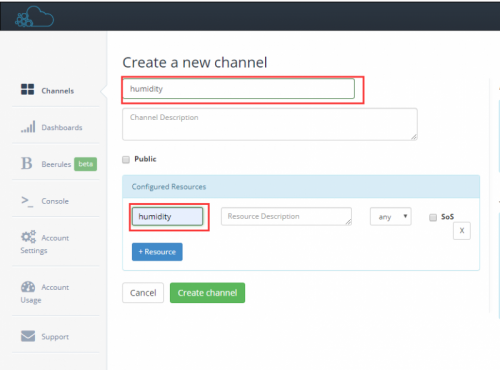Remove resource with the X button

point(462,231)
